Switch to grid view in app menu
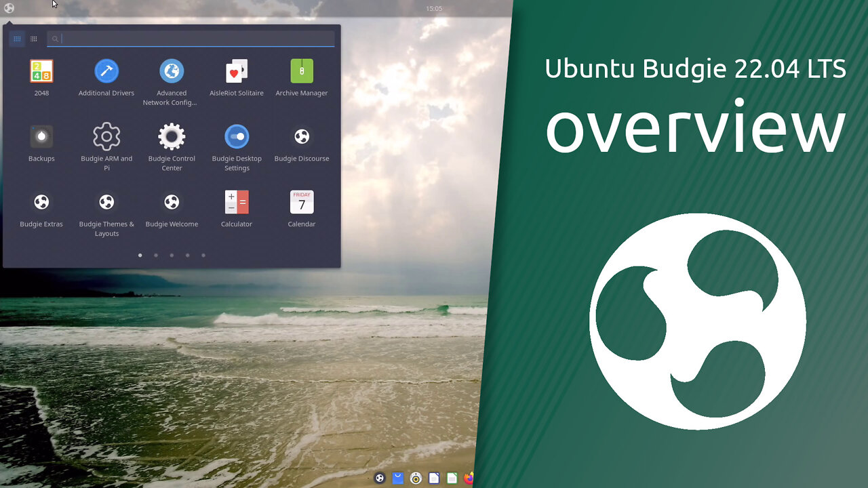Screen dimensions: 868x488 [17, 39]
